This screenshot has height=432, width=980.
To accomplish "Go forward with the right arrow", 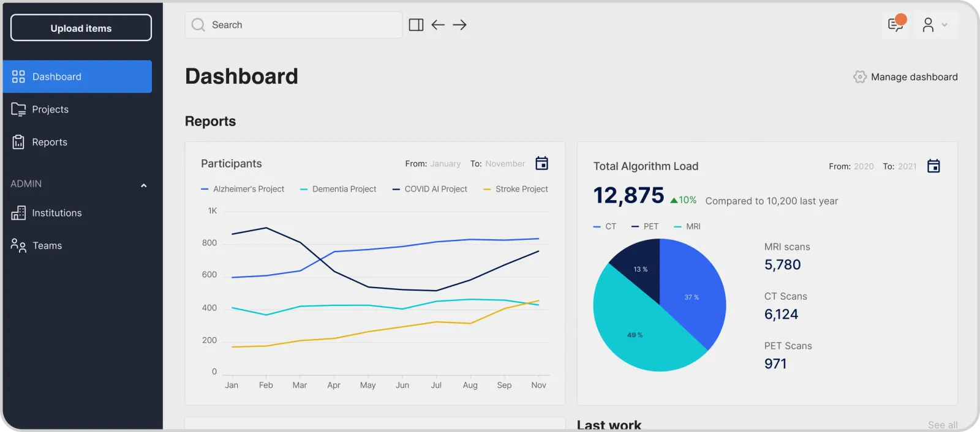I will click(x=459, y=25).
